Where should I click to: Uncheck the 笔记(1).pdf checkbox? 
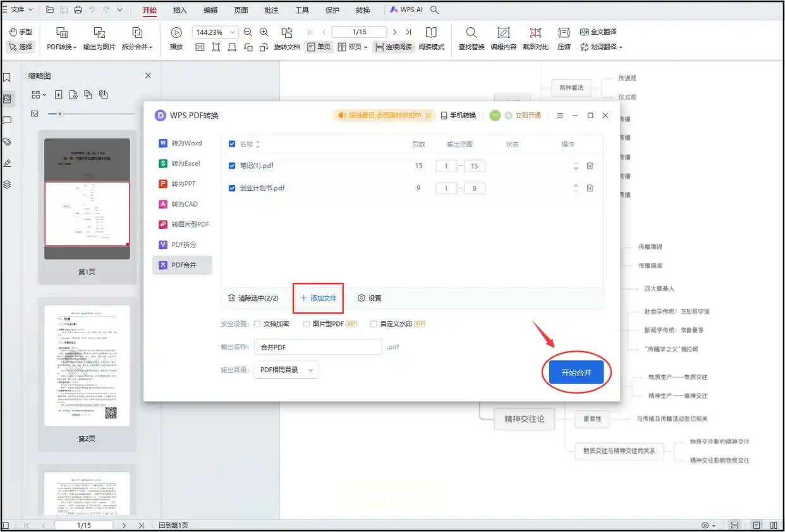point(232,166)
